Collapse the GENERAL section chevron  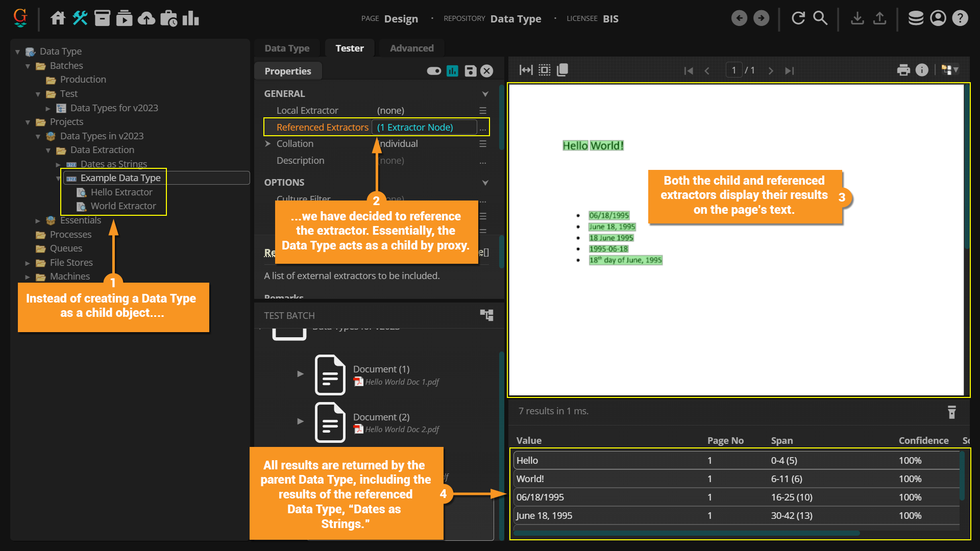point(485,94)
